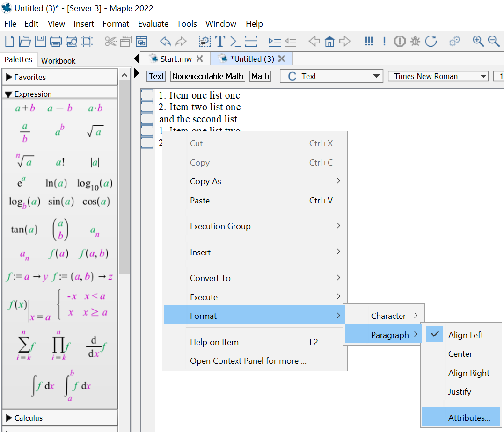Screen dimensions: 504x432
Task: Switch to Math input mode
Action: click(260, 76)
